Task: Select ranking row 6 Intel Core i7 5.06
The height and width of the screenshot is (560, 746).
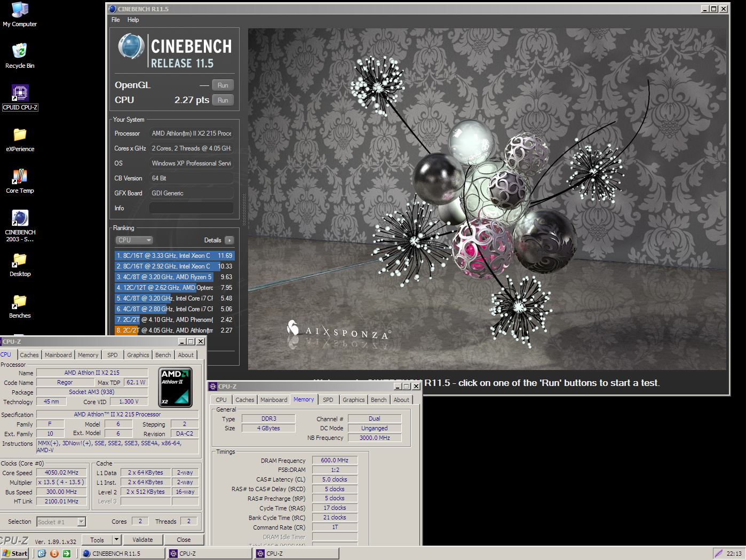Action: click(174, 309)
